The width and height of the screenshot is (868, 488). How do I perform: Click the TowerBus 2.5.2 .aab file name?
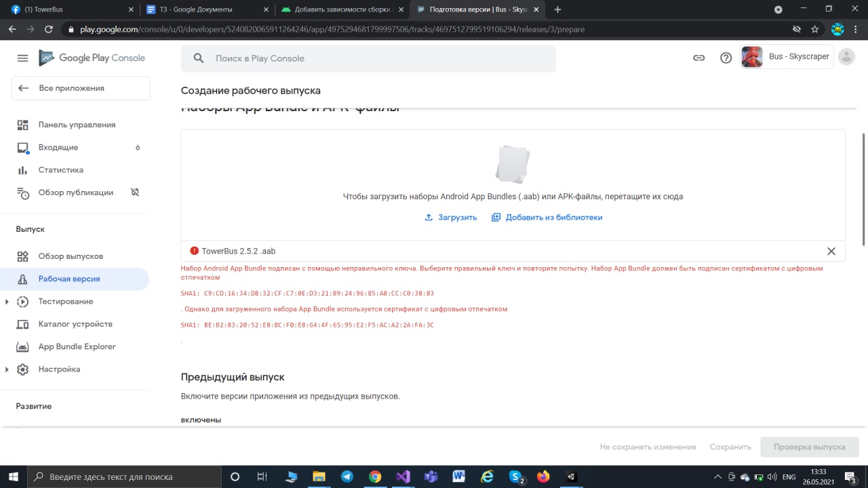pyautogui.click(x=239, y=251)
